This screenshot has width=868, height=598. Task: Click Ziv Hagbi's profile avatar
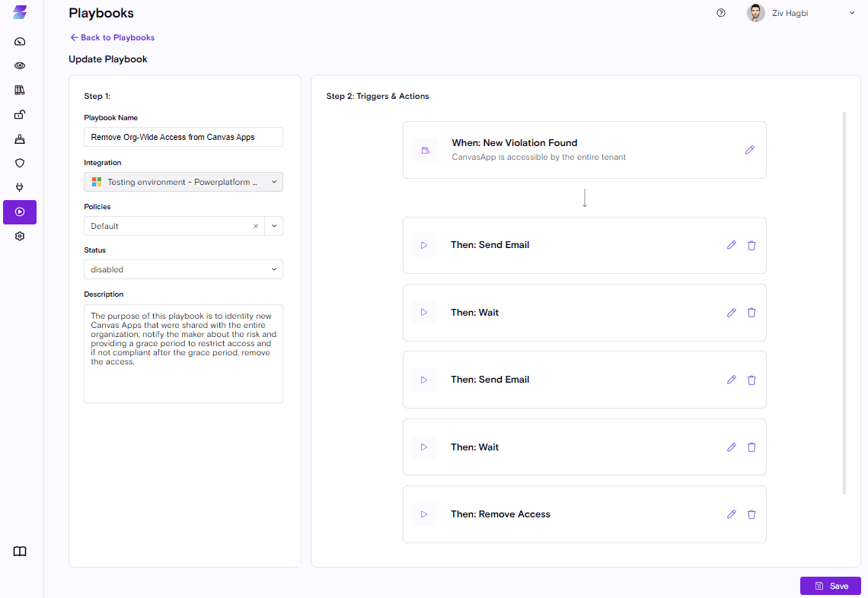click(x=755, y=13)
